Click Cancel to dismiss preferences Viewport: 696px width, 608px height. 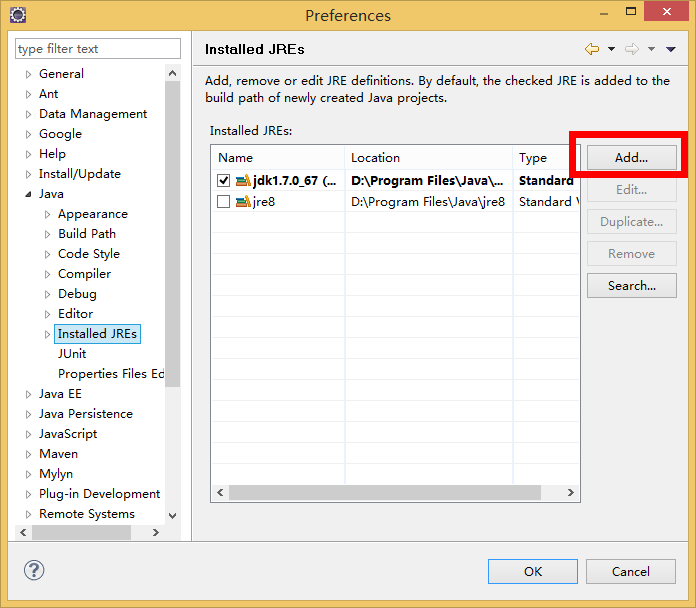pyautogui.click(x=631, y=572)
